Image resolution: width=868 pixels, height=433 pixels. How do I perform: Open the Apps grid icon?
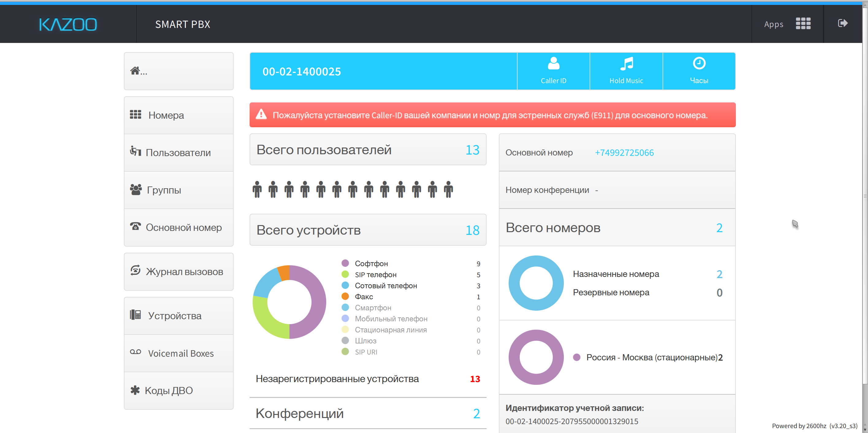pyautogui.click(x=803, y=24)
